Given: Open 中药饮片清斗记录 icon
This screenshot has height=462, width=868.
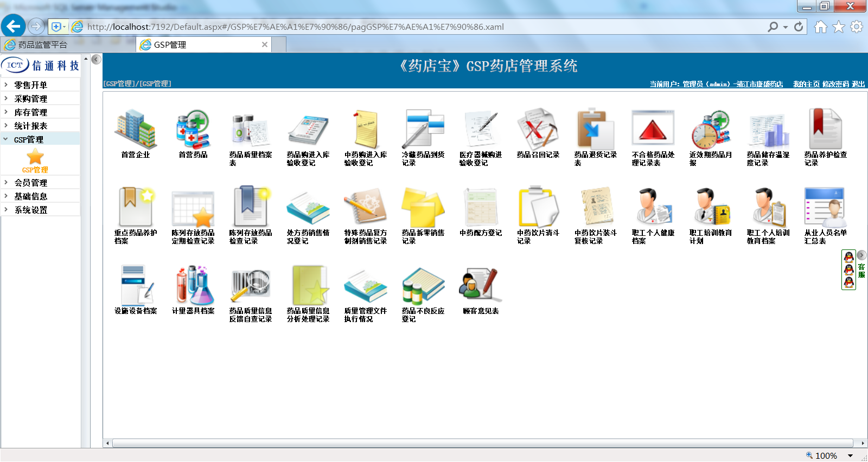Looking at the screenshot, I should pos(538,207).
